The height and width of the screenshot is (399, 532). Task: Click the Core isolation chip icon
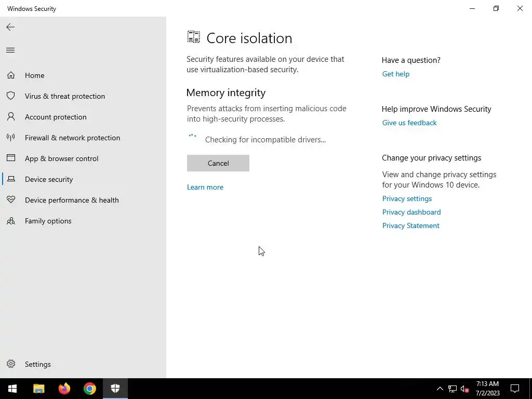[194, 37]
